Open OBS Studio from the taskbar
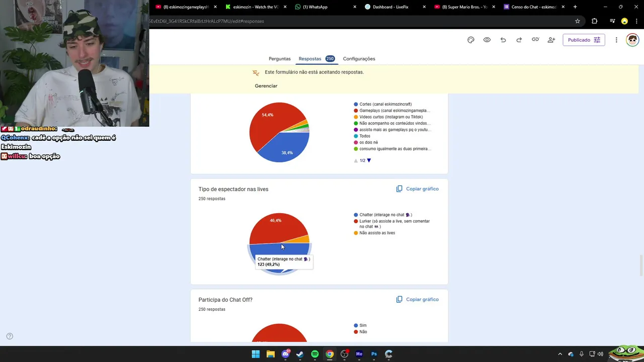 [345, 354]
